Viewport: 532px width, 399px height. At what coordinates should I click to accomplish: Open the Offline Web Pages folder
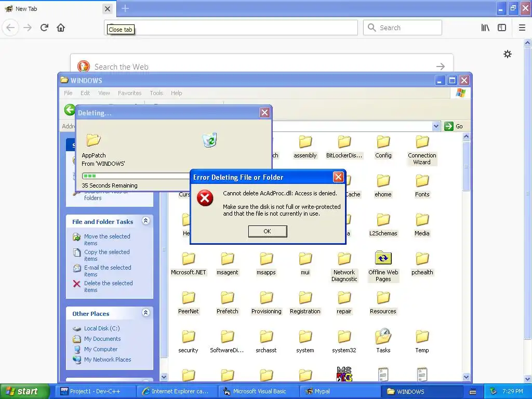point(383,267)
